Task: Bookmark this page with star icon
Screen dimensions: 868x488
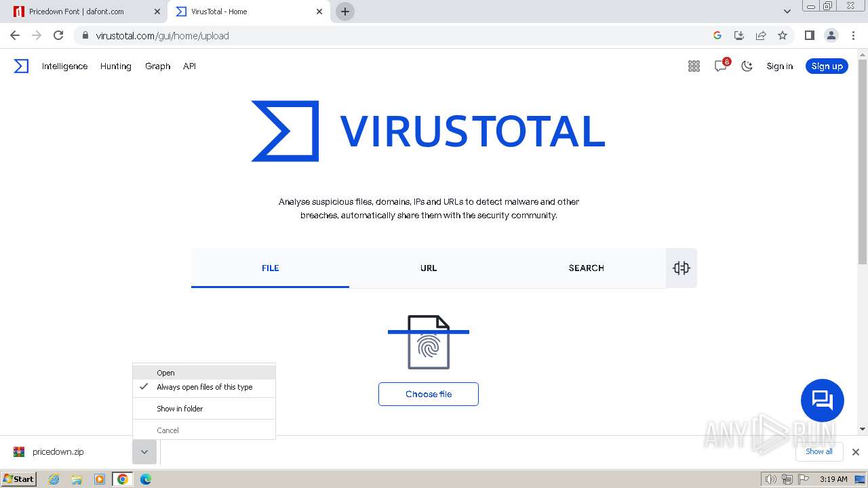Action: coord(783,35)
